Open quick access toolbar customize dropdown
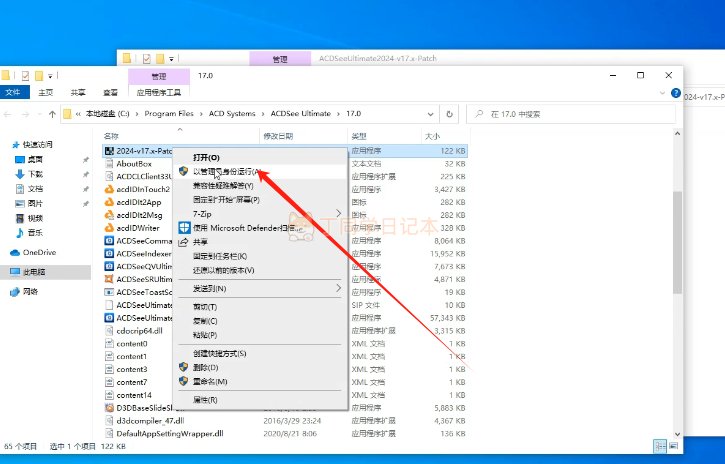Image resolution: width=725 pixels, height=464 pixels. 50,76
